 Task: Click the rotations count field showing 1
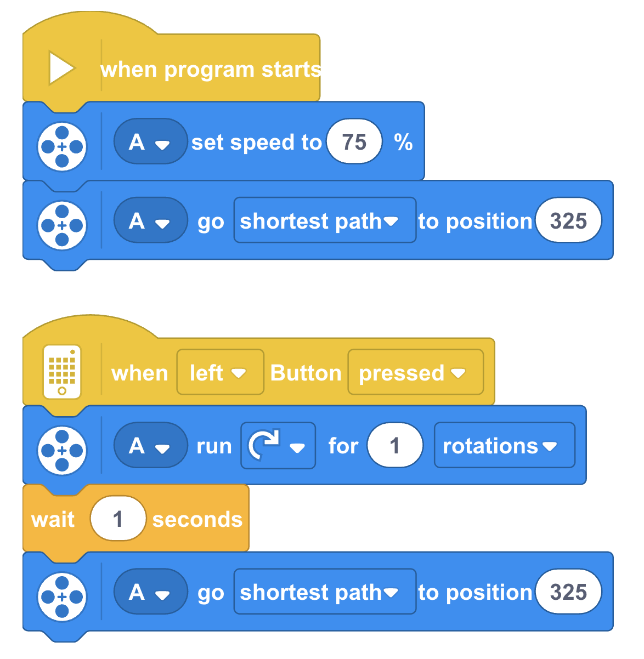click(x=395, y=445)
